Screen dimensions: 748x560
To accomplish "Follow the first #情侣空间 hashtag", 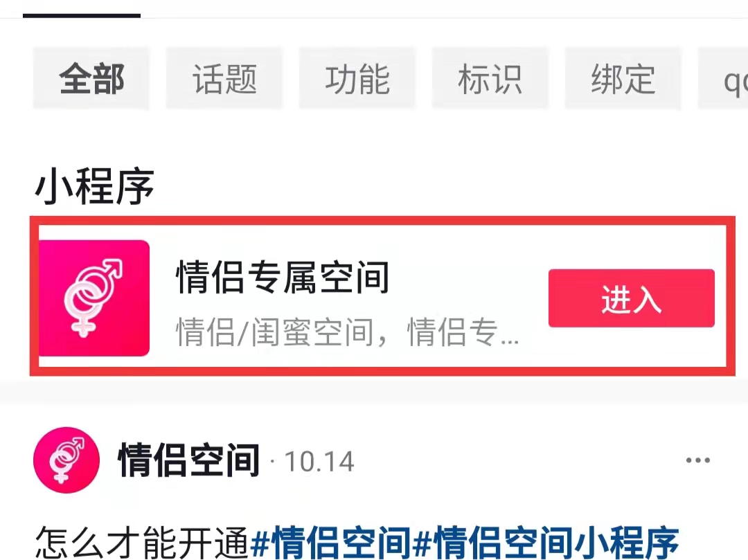I will click(x=330, y=543).
